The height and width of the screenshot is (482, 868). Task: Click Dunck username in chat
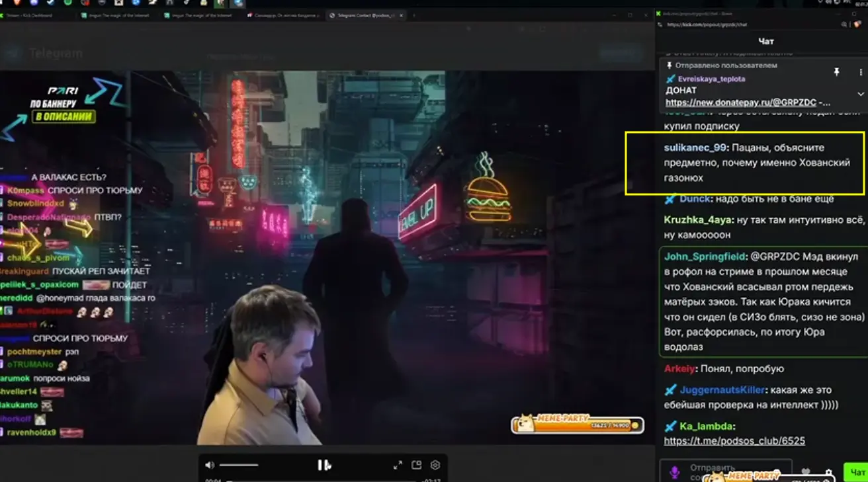(695, 198)
